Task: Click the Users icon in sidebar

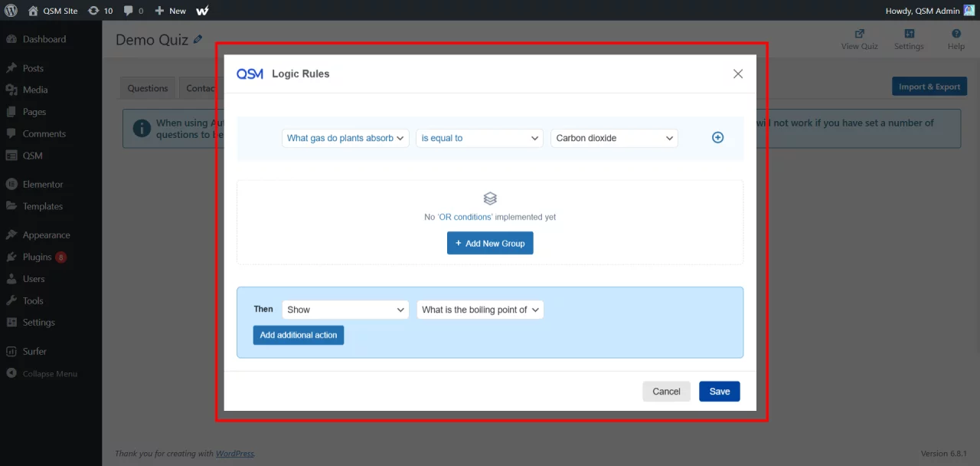Action: (x=11, y=279)
